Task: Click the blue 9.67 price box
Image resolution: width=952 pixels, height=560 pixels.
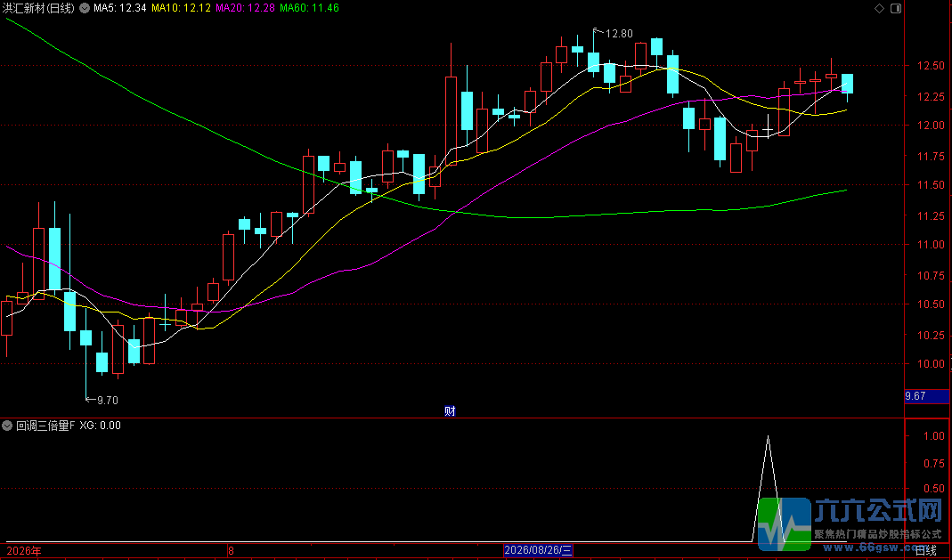Action: (x=926, y=396)
